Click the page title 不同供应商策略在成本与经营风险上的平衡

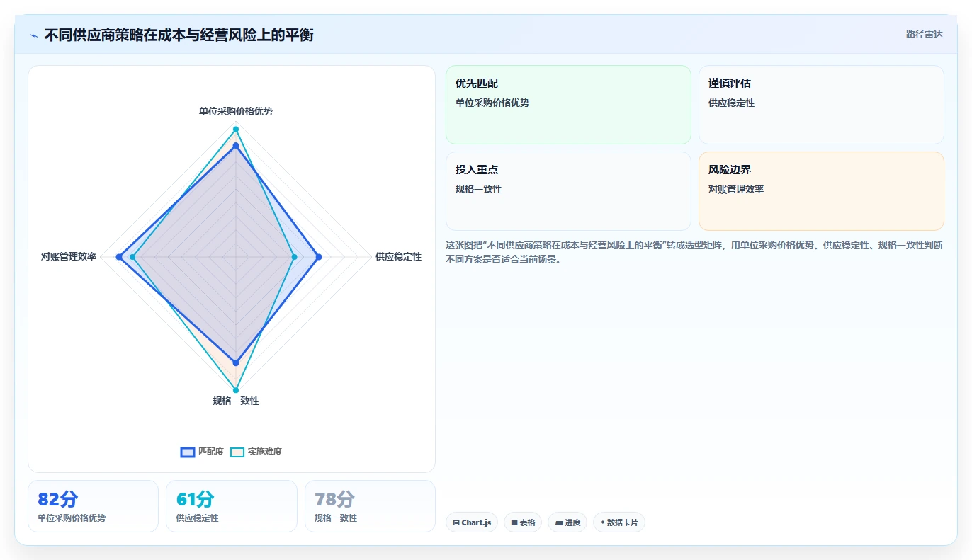pos(179,35)
